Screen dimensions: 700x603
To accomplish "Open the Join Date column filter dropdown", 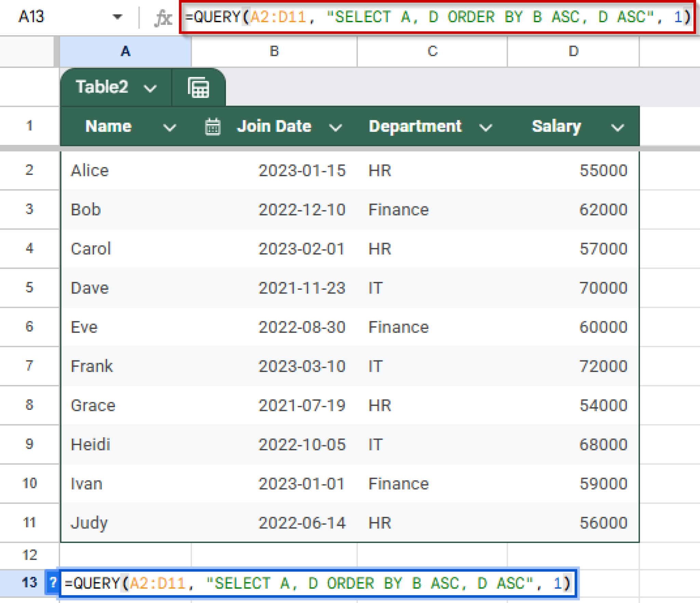I will pos(335,127).
